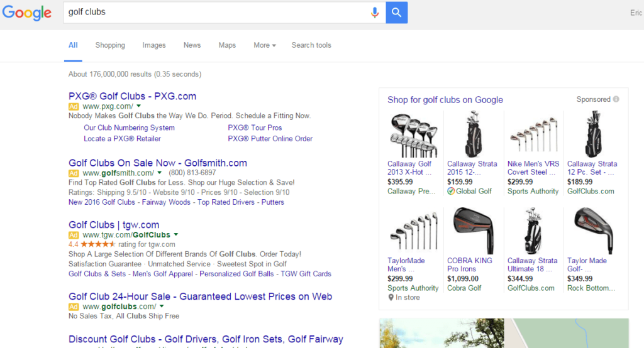This screenshot has height=348, width=644.
Task: Start voice search with microphone icon
Action: tap(375, 13)
